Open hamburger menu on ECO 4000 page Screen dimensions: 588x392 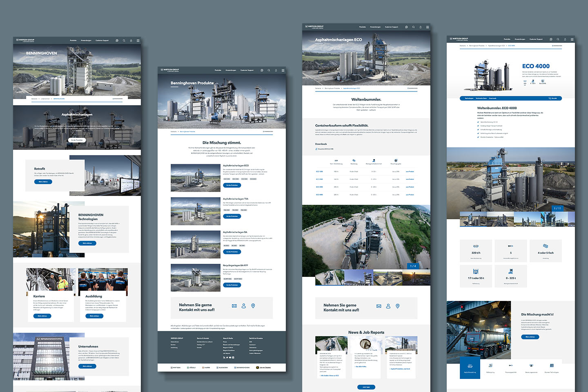572,39
